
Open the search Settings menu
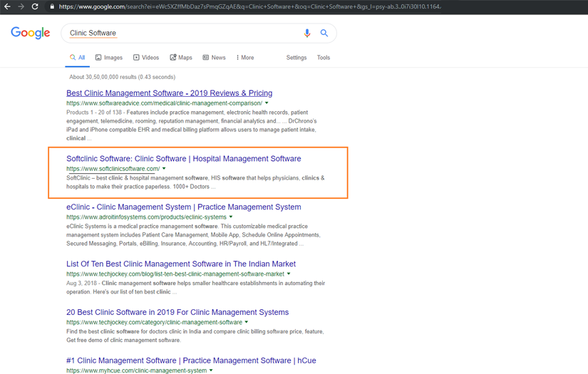point(296,57)
